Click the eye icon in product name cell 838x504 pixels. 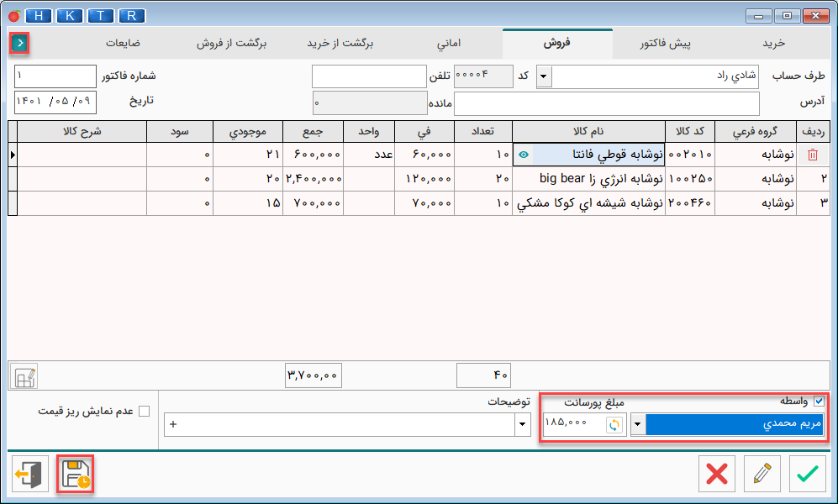524,155
